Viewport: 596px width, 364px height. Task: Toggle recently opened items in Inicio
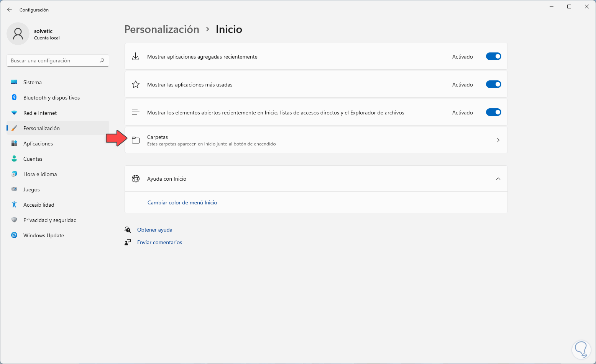click(493, 113)
